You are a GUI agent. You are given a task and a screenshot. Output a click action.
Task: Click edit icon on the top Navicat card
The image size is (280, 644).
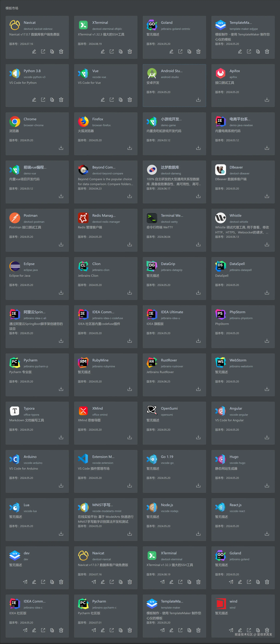point(34,51)
